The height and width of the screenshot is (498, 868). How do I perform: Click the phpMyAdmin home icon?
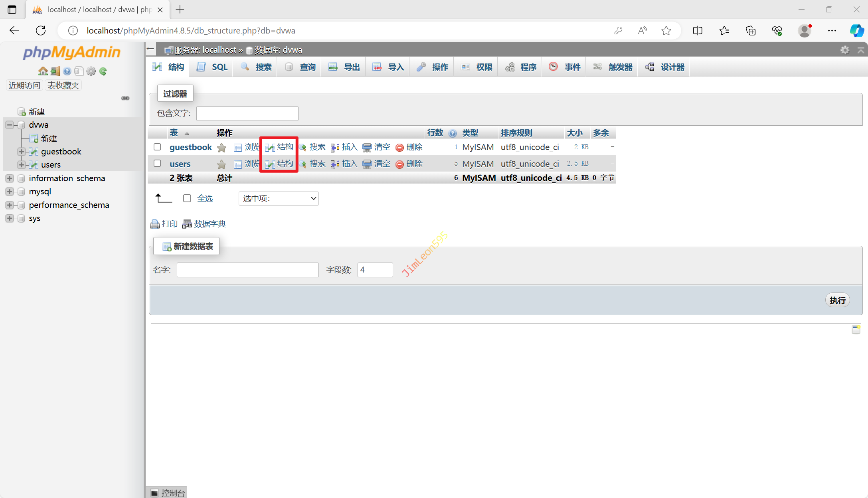(x=43, y=71)
